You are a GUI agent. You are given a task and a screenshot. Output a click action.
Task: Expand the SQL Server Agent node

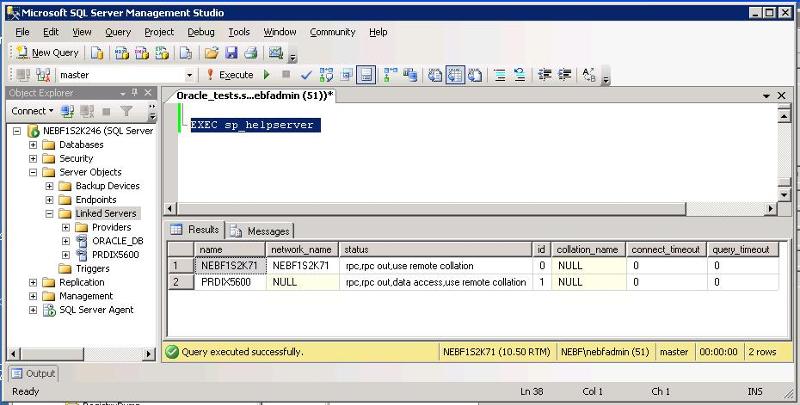click(33, 310)
